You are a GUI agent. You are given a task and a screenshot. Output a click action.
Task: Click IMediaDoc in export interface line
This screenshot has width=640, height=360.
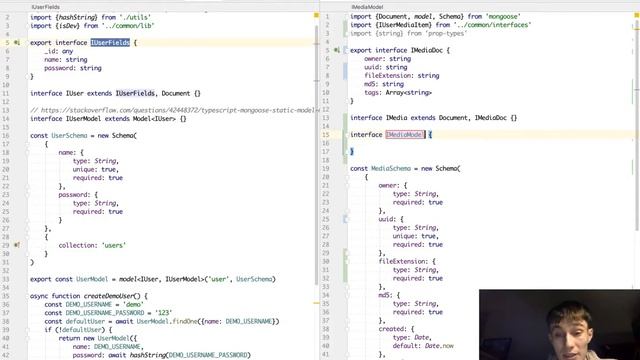426,50
